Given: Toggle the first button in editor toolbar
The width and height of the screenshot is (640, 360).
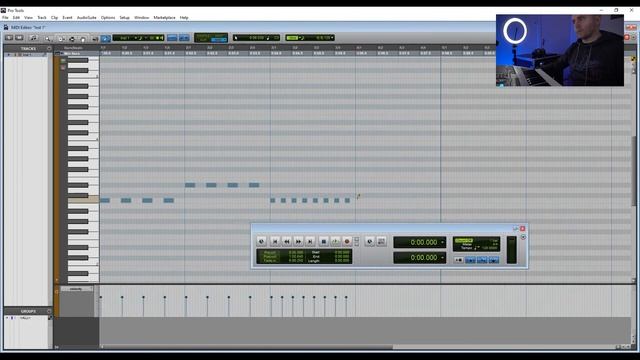Looking at the screenshot, I should (9, 38).
